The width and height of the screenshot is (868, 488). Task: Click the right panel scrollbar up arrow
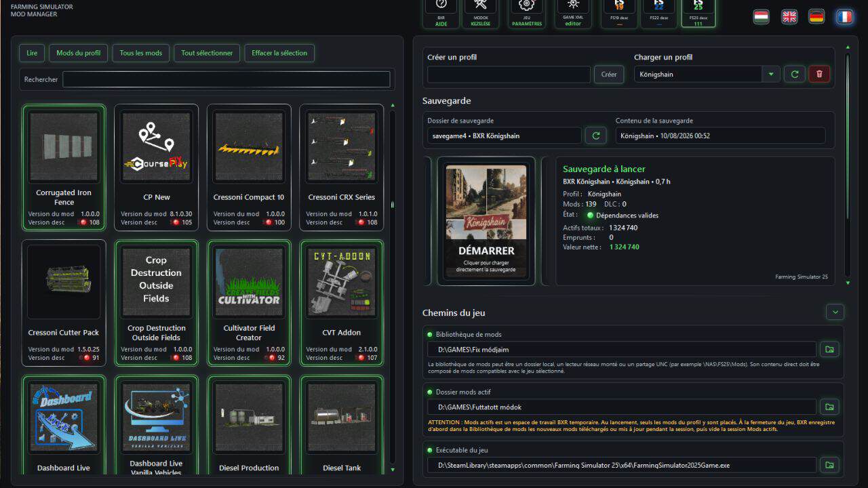coord(847,47)
